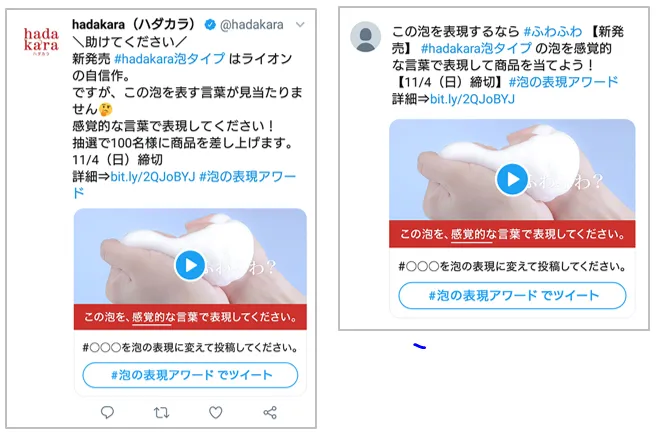Retweet the hadakara post
Screen dimensions: 657x439
click(161, 413)
